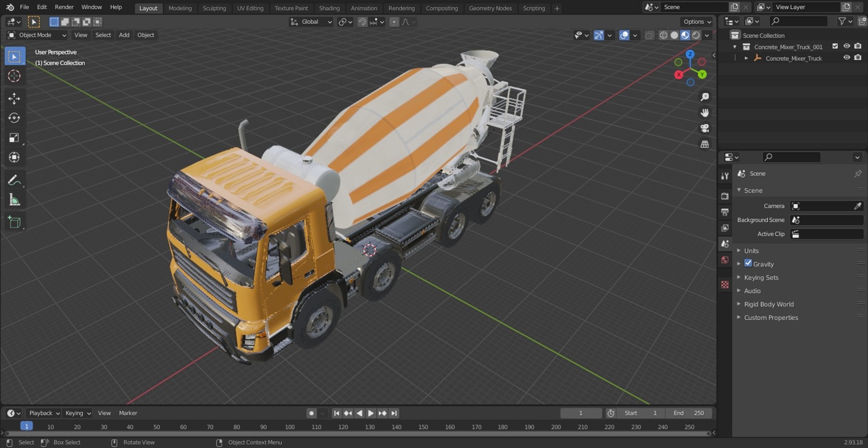868x448 pixels.
Task: Toggle snapping magnet
Action: pos(362,22)
